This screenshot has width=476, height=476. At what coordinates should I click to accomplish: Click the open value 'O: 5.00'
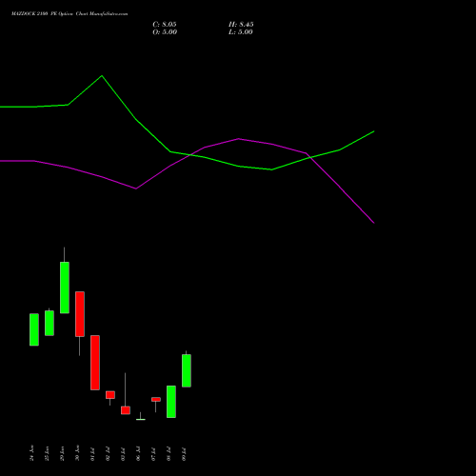[x=165, y=32]
